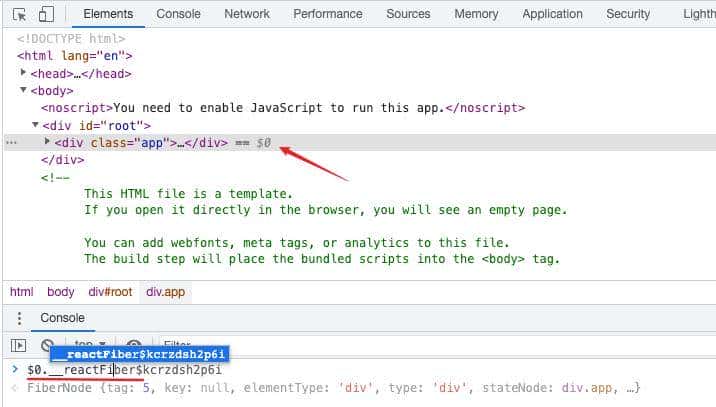Open the top context dropdown

pyautogui.click(x=92, y=345)
